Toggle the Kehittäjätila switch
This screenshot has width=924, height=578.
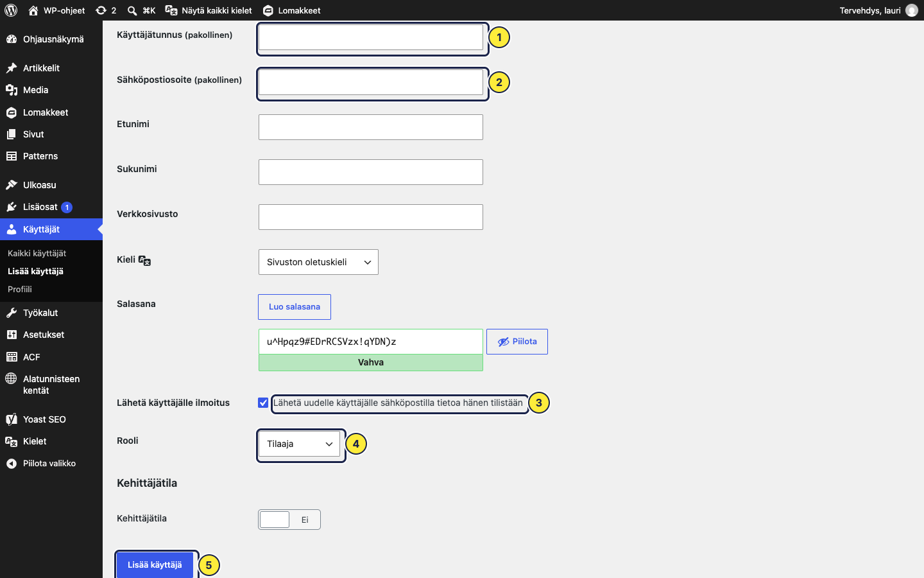289,520
